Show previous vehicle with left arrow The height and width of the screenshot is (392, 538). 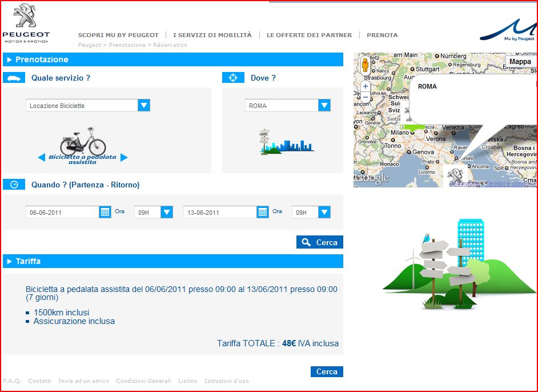[42, 158]
